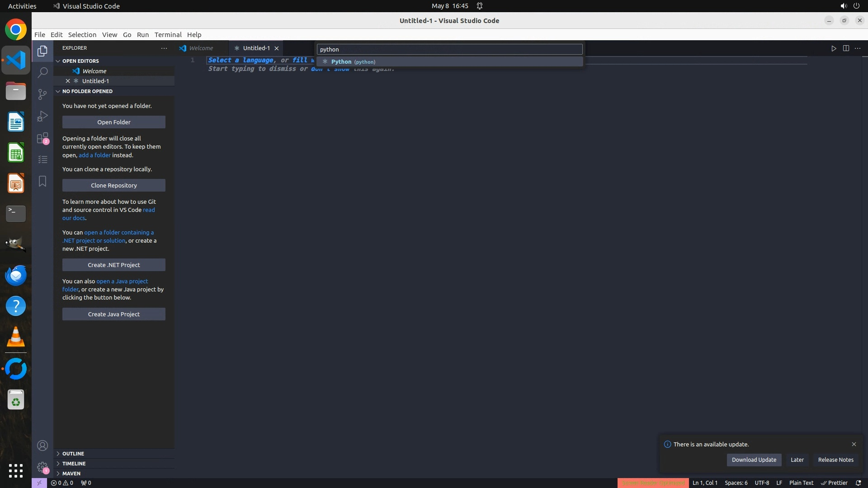Click the Accounts icon in activity bar
This screenshot has width=868, height=488.
(42, 446)
